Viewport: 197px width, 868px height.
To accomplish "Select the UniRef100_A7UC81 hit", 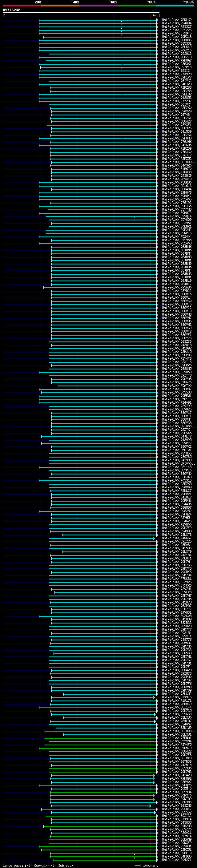I will click(176, 579).
